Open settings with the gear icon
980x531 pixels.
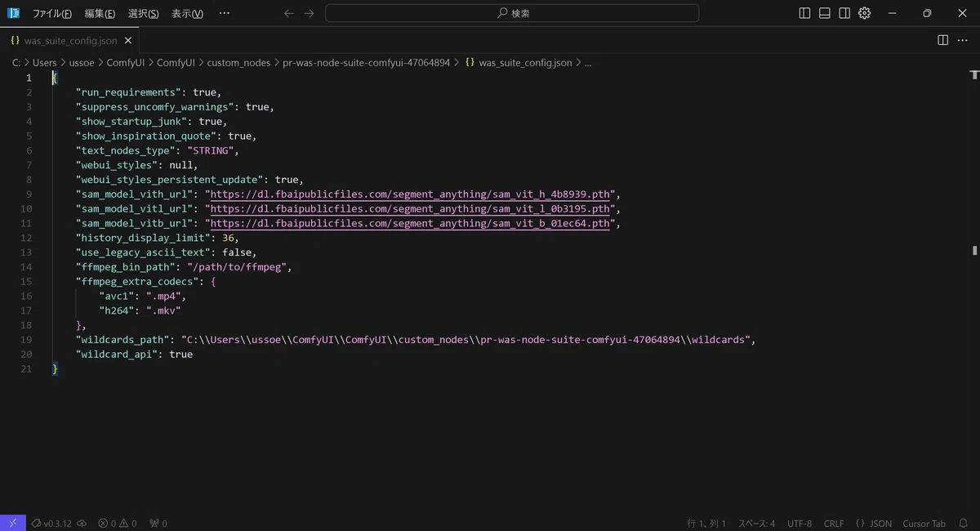(x=865, y=13)
